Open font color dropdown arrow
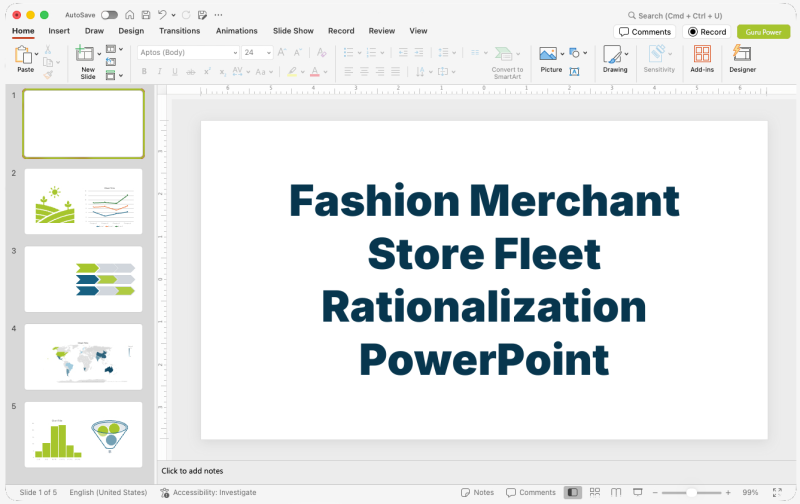This screenshot has height=504, width=800. (326, 72)
